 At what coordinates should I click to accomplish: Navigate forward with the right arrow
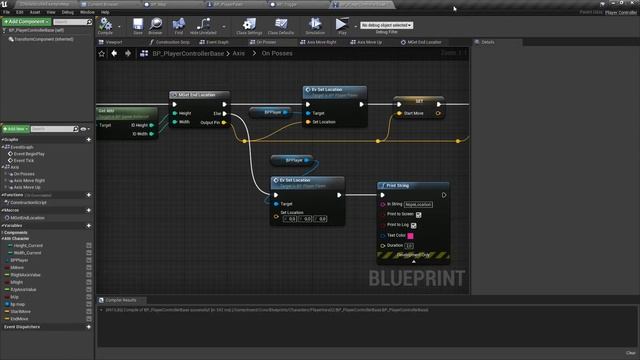[128, 53]
